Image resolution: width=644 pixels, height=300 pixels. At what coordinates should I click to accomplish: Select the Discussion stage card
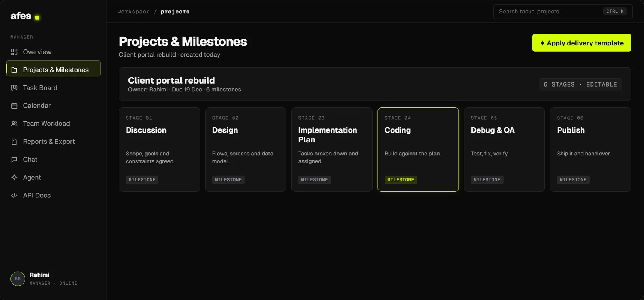pos(160,149)
